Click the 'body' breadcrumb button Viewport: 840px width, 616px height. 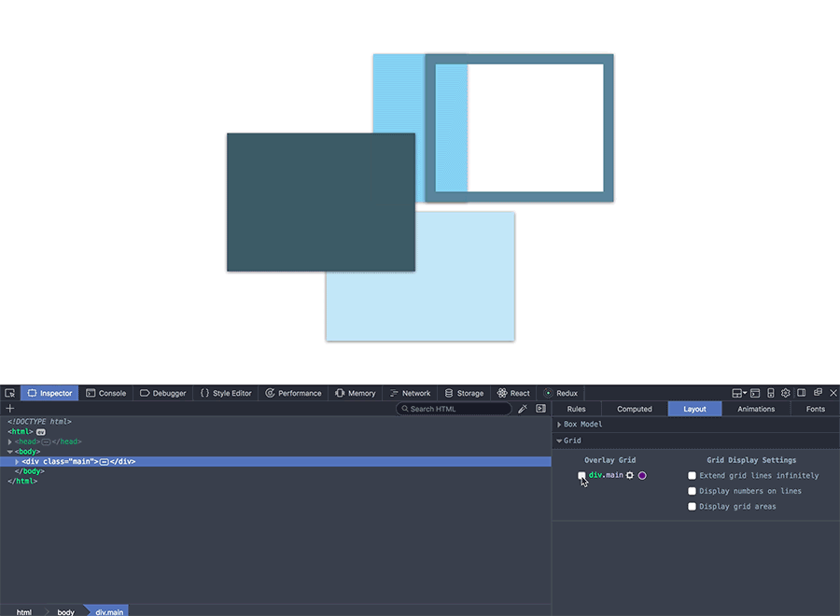[x=65, y=612]
